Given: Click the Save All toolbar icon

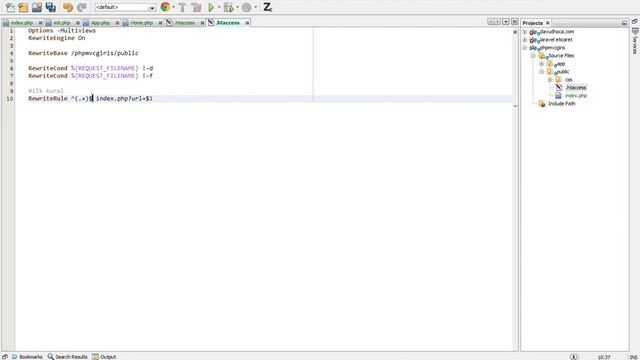Looking at the screenshot, I should pyautogui.click(x=51, y=7).
